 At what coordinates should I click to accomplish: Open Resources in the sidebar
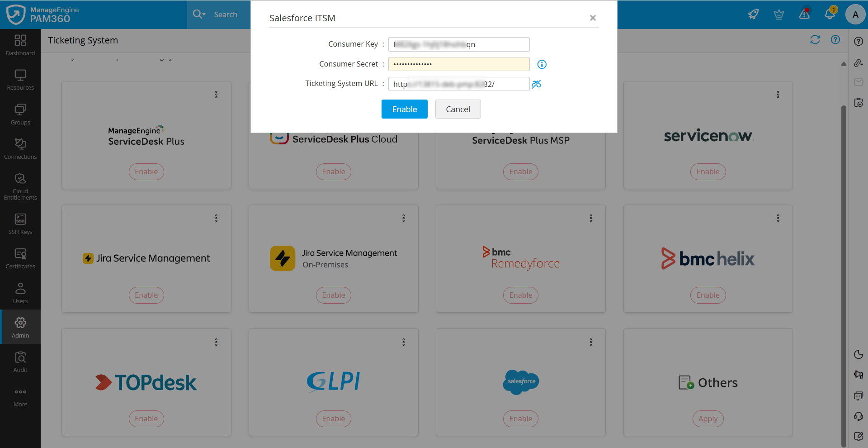click(20, 80)
